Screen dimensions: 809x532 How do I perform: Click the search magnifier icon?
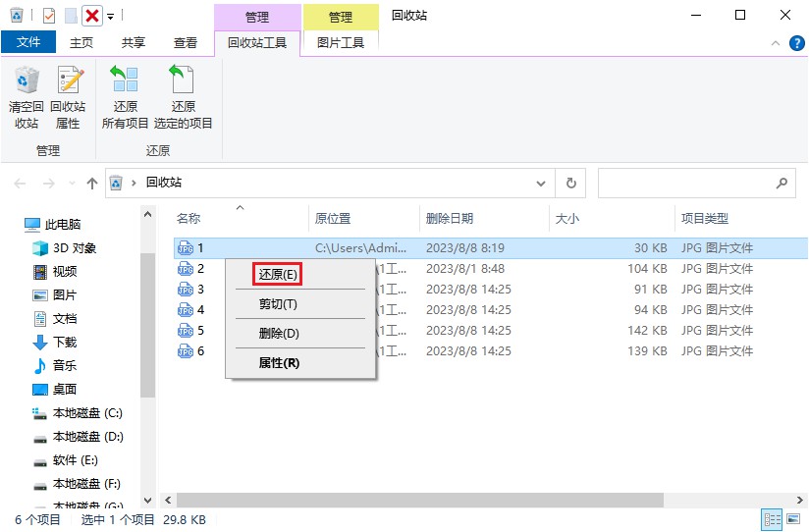click(782, 184)
